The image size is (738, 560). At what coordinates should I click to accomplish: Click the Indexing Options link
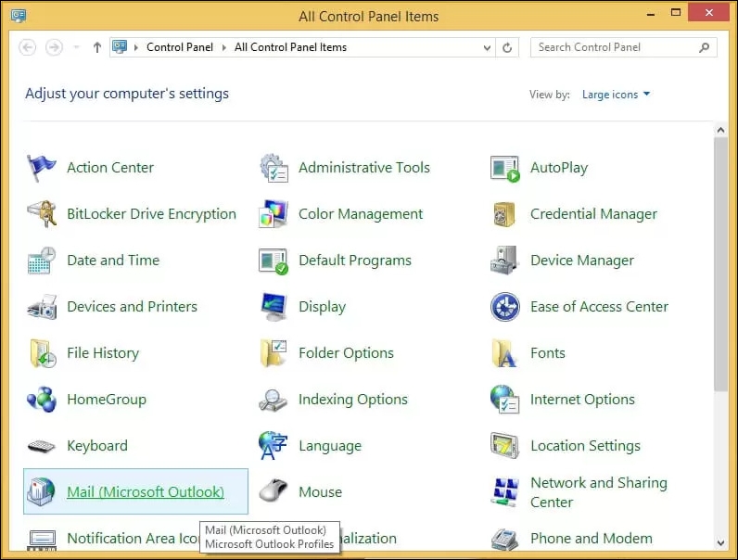coord(353,399)
